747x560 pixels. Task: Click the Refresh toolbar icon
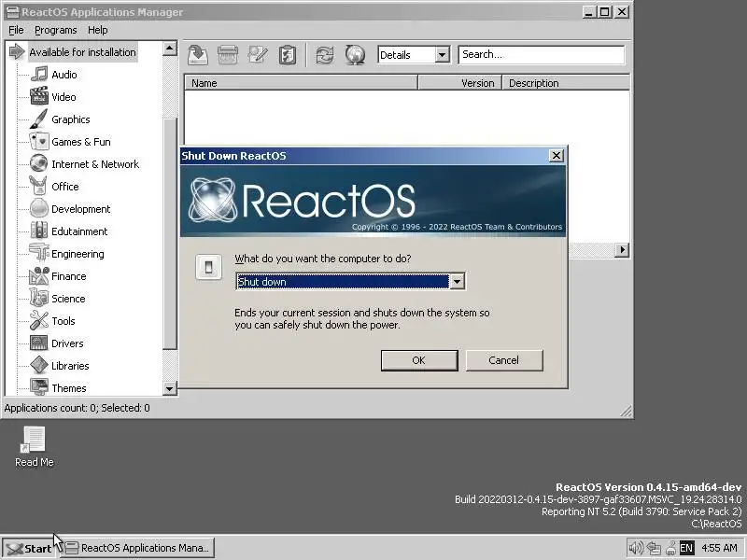tap(325, 55)
